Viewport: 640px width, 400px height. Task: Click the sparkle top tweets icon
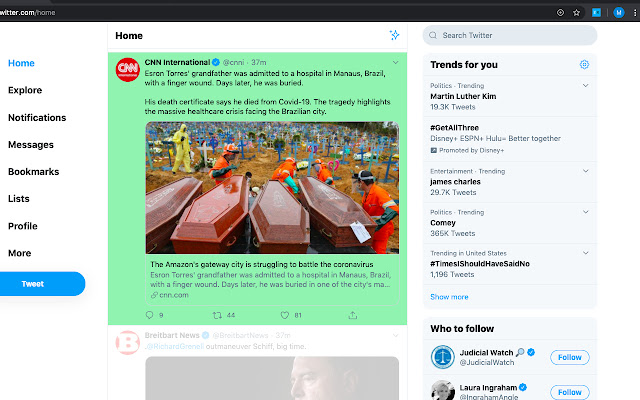coord(394,35)
